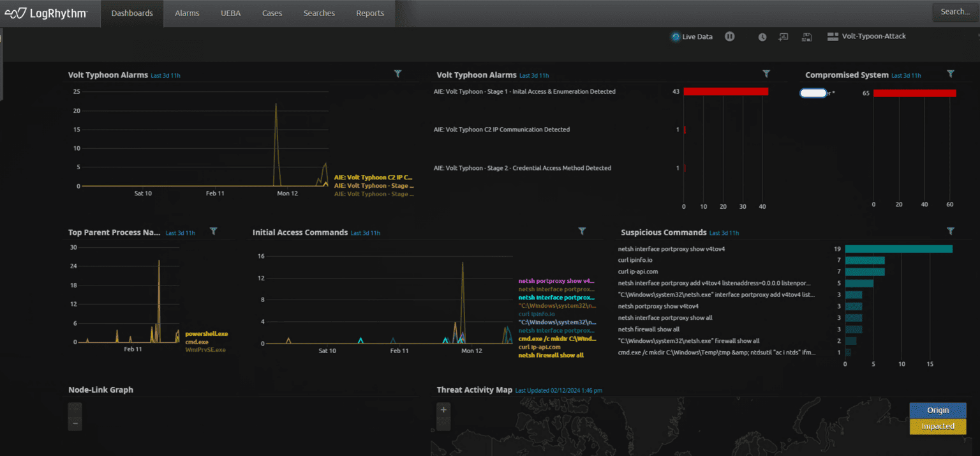This screenshot has width=980, height=456.
Task: Click the filter icon on Initial Access Commands chart
Action: coord(582,231)
